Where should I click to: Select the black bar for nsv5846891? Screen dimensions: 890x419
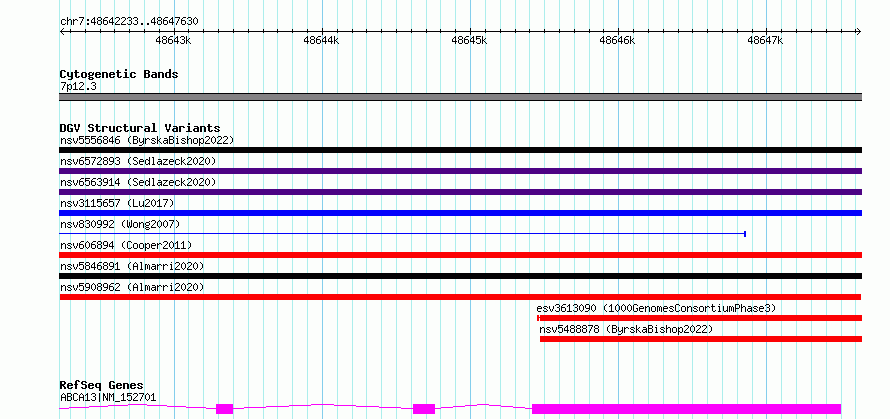pos(460,276)
